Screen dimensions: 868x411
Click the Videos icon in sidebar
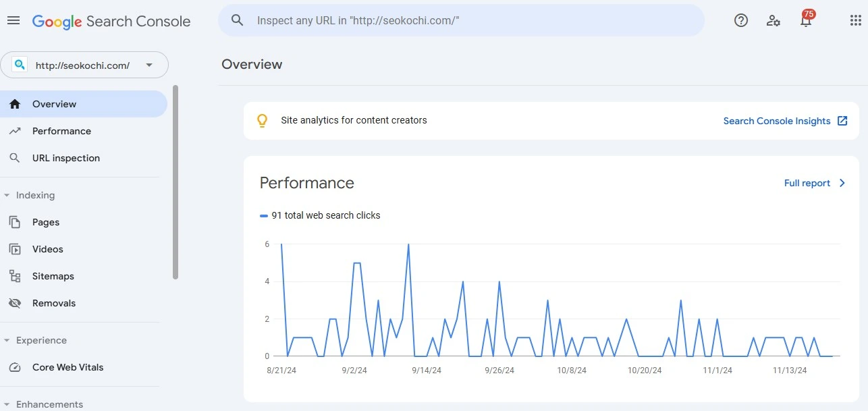15,249
